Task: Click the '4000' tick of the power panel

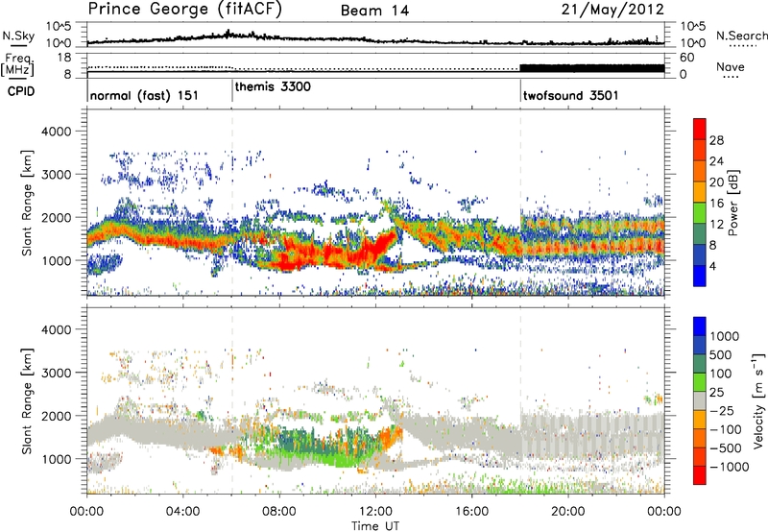Action: pos(56,132)
